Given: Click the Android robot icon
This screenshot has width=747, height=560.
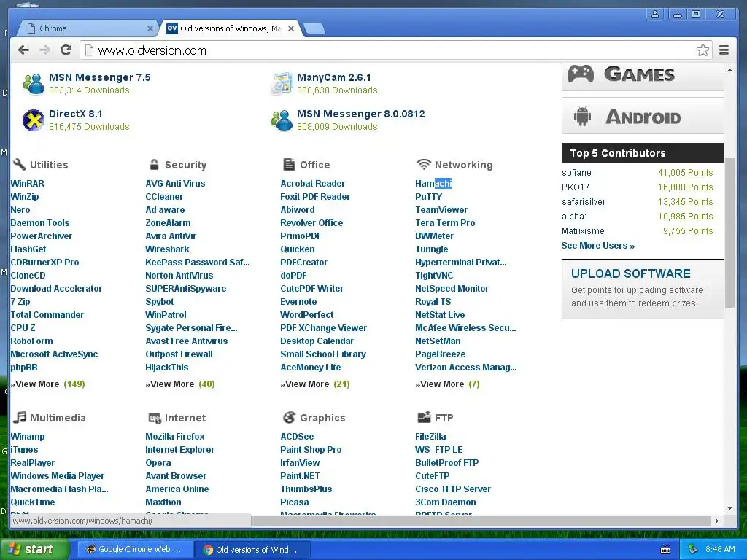Looking at the screenshot, I should click(582, 116).
